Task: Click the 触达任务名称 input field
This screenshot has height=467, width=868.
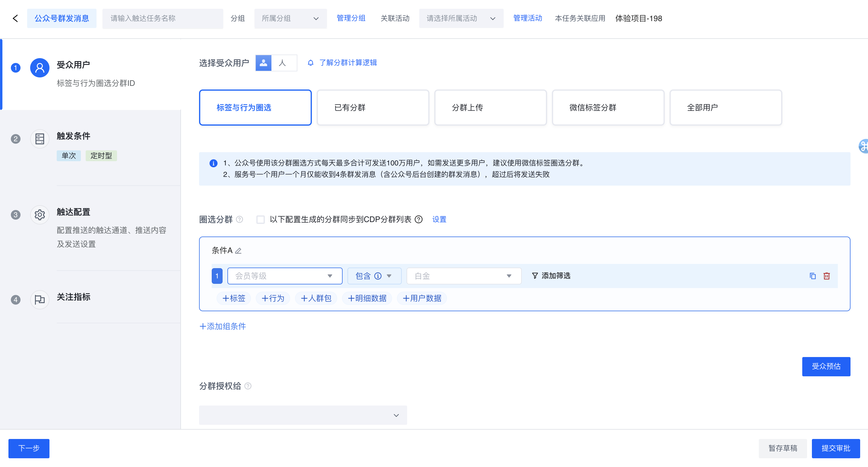Action: (x=163, y=18)
